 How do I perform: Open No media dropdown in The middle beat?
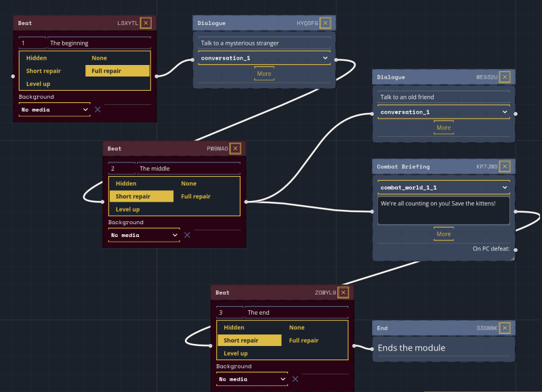tap(144, 235)
